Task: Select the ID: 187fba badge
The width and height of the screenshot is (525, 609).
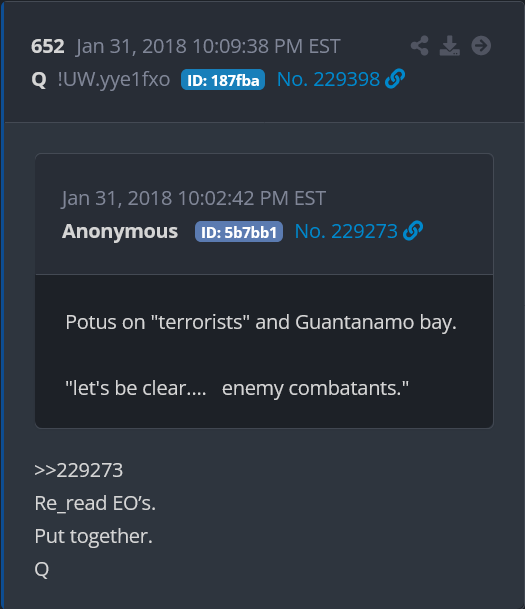Action: (x=223, y=80)
